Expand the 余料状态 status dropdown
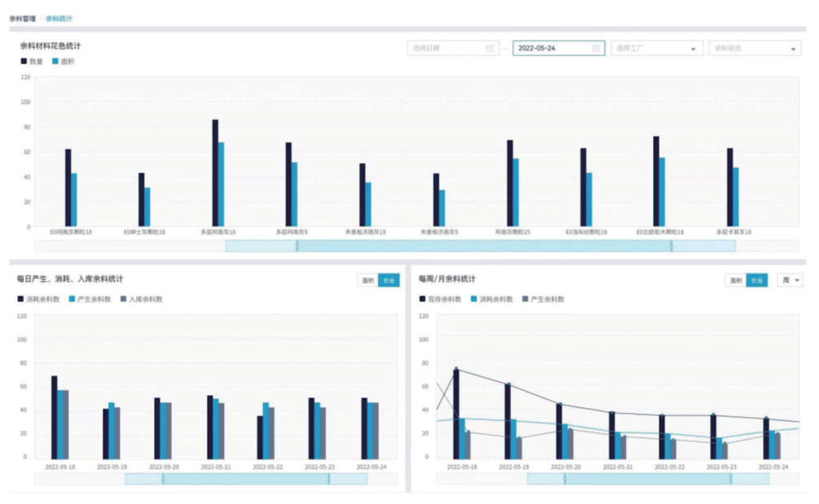Viewport: 819px width, 504px height. pyautogui.click(x=755, y=48)
